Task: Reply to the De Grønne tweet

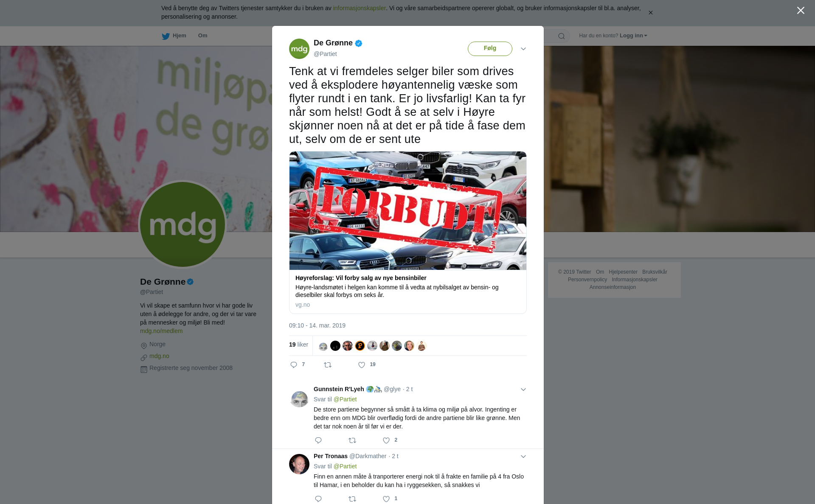Action: [x=294, y=365]
